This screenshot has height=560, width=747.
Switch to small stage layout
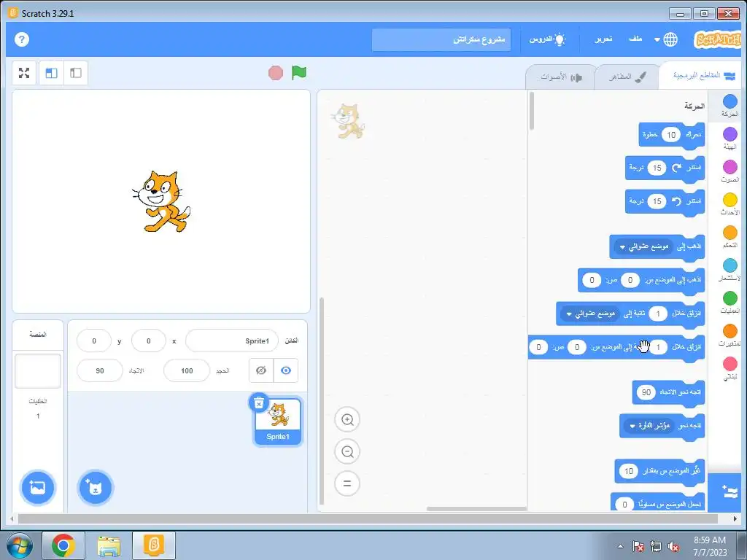76,73
